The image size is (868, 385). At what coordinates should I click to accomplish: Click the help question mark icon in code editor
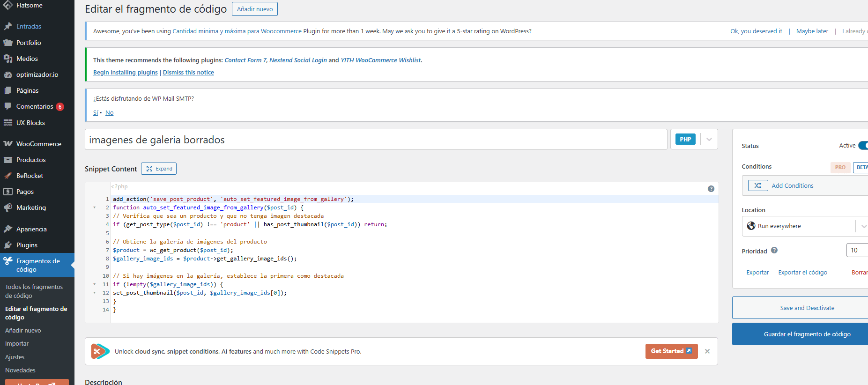711,189
